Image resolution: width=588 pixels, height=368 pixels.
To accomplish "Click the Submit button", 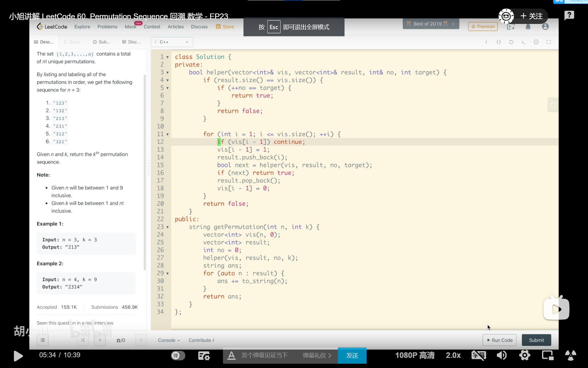I will 536,340.
